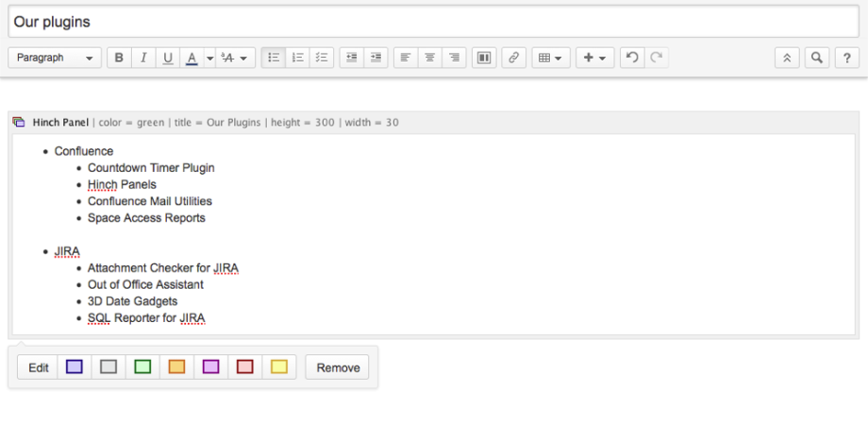Toggle the bullet list button

(x=274, y=58)
